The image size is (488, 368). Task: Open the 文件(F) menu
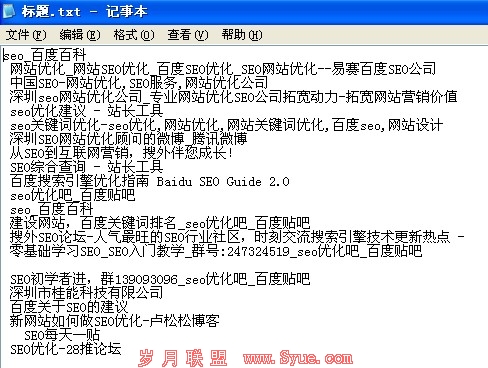click(26, 35)
